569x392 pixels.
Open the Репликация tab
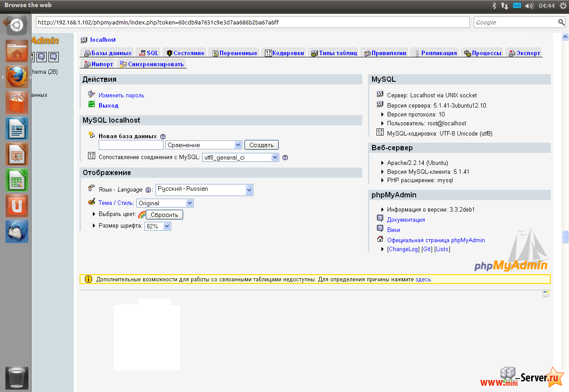tap(435, 53)
